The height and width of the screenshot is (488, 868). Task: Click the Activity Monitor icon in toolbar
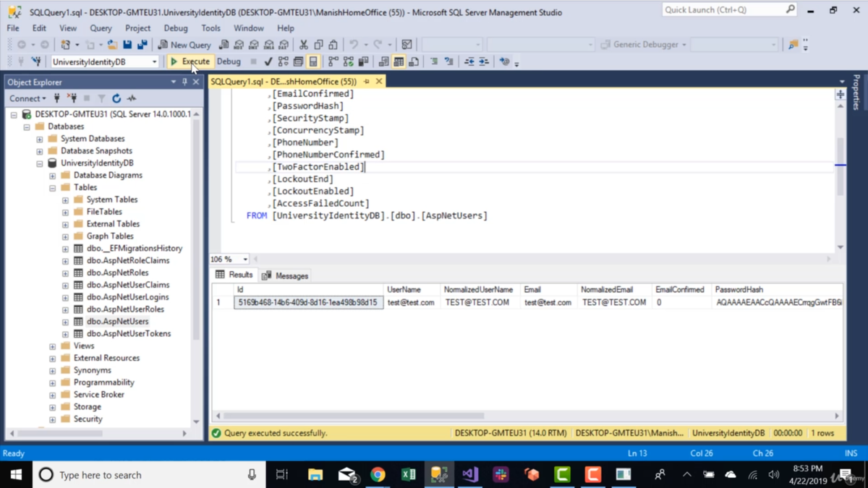[407, 45]
